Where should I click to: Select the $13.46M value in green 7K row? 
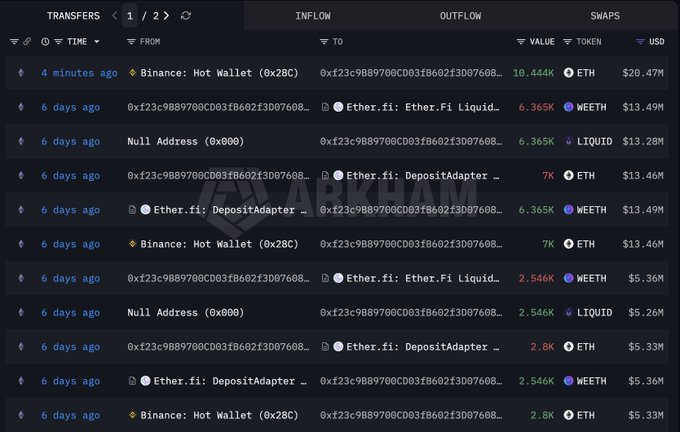click(x=643, y=244)
